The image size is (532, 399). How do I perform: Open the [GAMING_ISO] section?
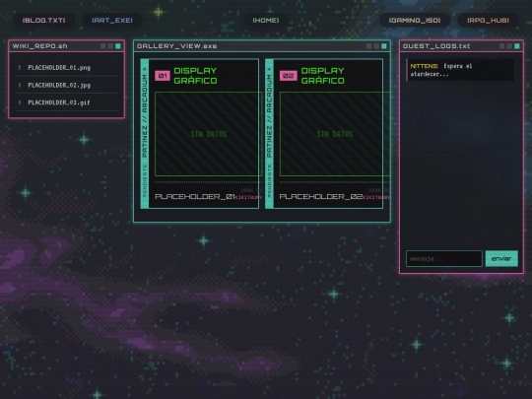(x=415, y=21)
